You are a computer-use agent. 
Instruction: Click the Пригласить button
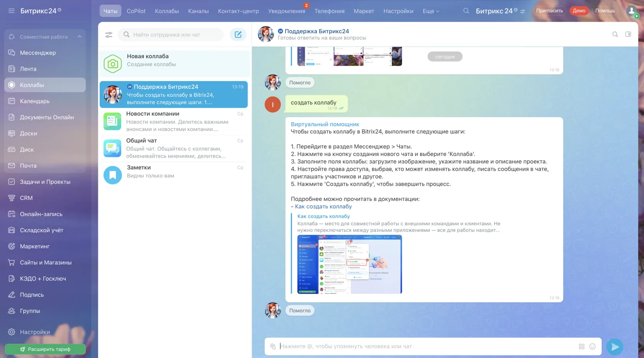[x=549, y=11]
